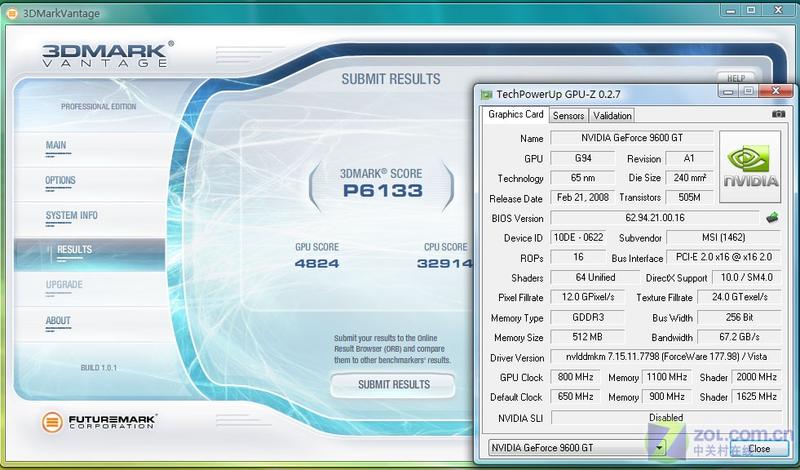Click the Transistors field 505M
This screenshot has height=470, width=800.
coord(689,197)
